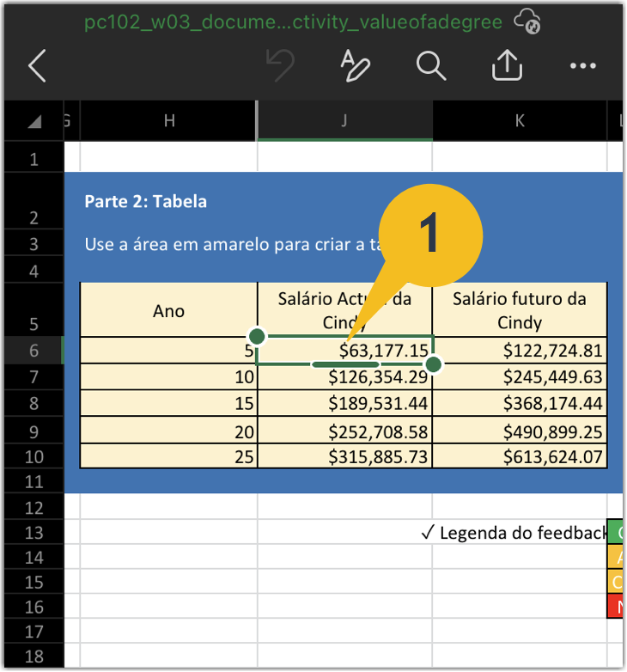Select row 5 header
This screenshot has height=672, width=627.
click(33, 310)
